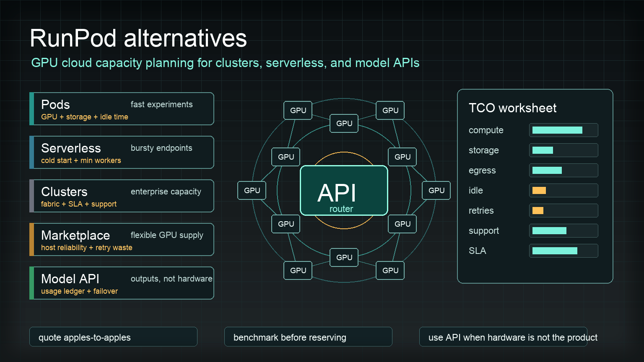Open the Model API card heading

(70, 279)
